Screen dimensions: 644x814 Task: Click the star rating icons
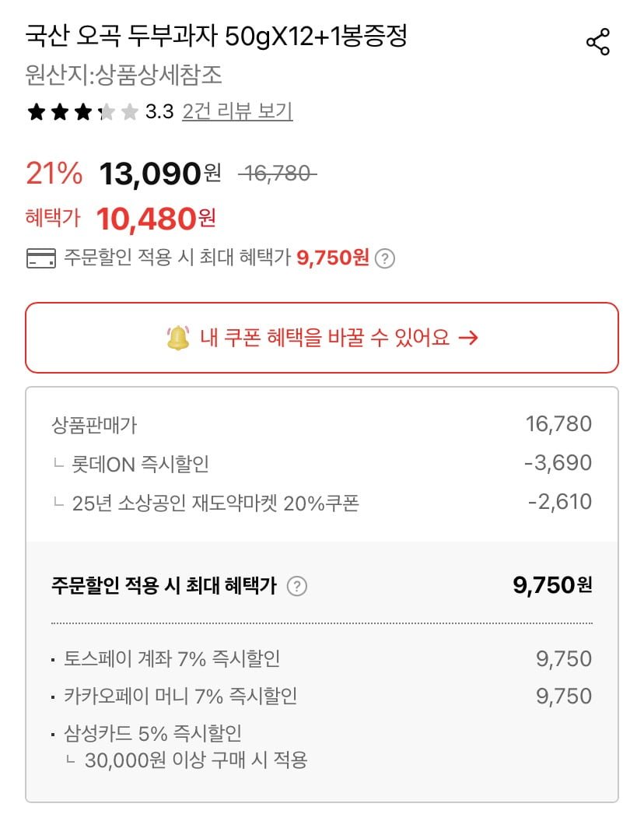(x=82, y=112)
